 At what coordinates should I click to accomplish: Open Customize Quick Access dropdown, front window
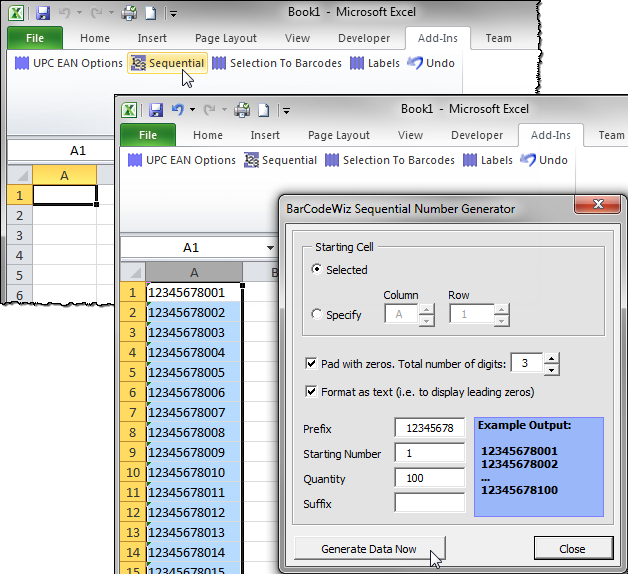[x=286, y=111]
